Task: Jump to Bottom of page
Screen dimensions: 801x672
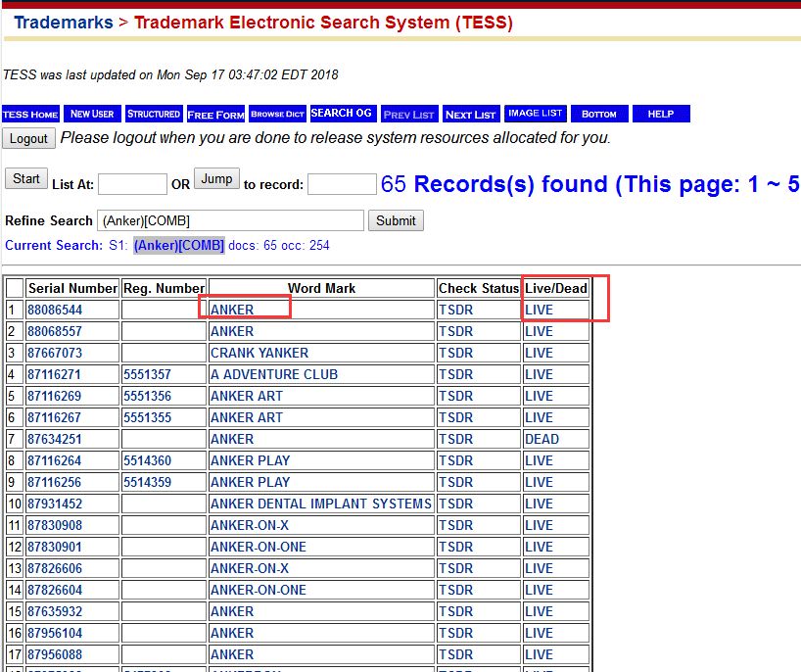Action: (x=598, y=114)
